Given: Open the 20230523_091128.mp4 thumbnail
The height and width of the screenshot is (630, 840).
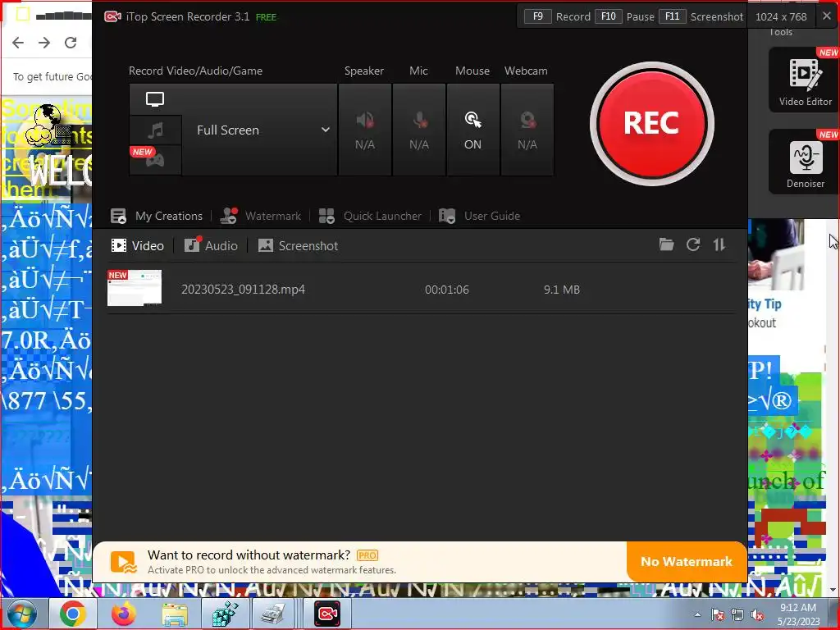Looking at the screenshot, I should (135, 288).
